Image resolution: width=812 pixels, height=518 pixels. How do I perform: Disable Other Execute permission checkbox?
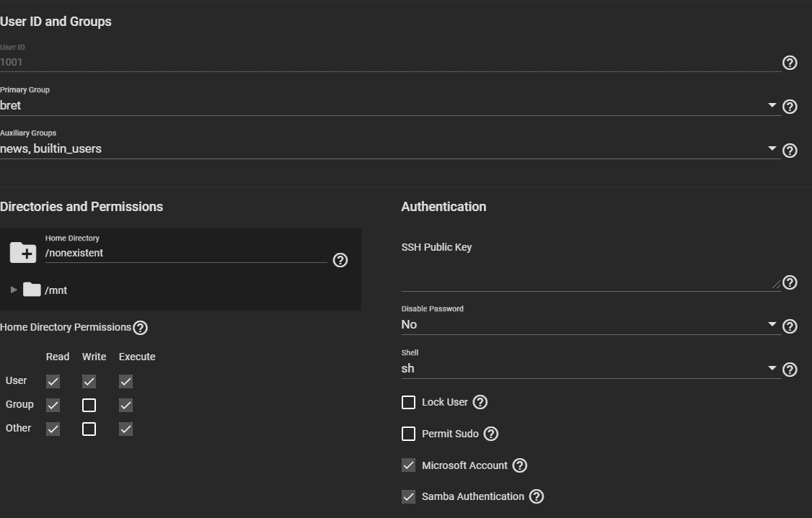tap(125, 429)
